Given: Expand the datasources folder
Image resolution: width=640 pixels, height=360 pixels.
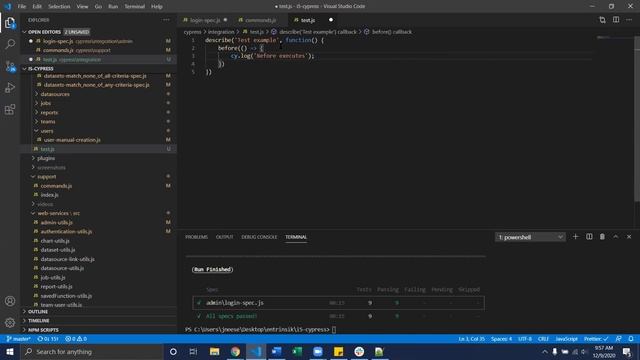Looking at the screenshot, I should 55,94.
